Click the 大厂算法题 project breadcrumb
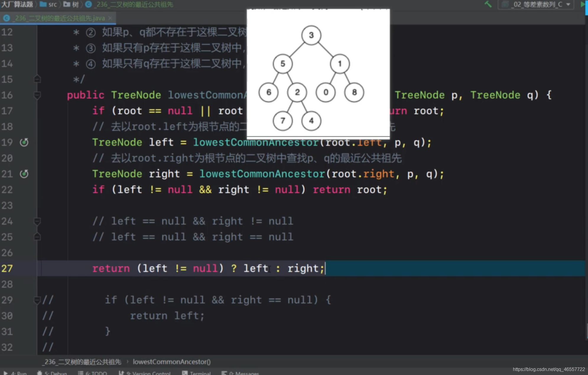Image resolution: width=588 pixels, height=375 pixels. coord(17,4)
